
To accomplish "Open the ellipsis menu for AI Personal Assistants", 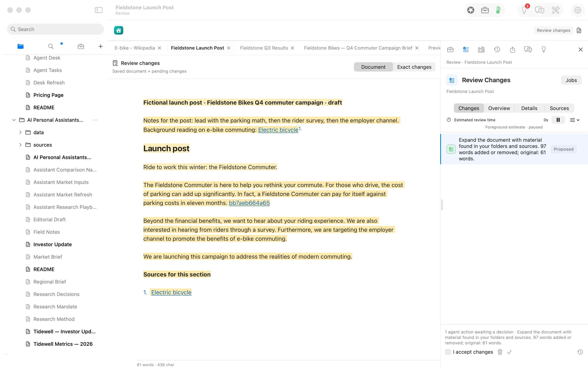I will point(95,120).
